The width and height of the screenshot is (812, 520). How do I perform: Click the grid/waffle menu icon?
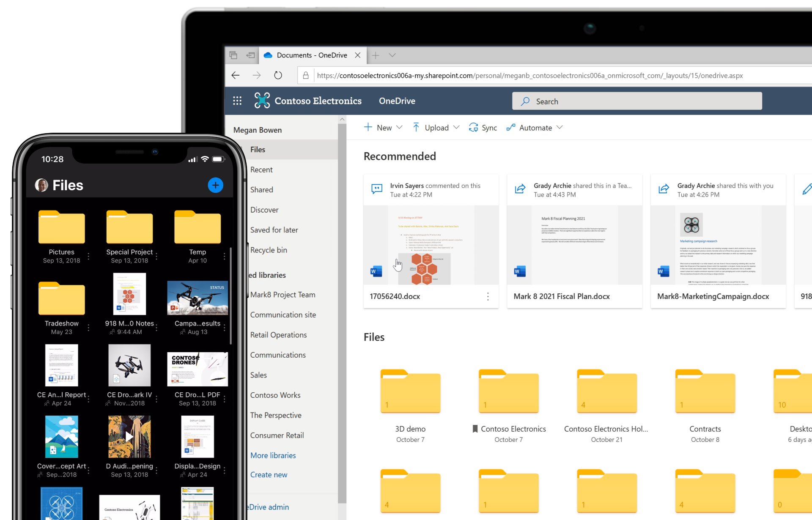(x=237, y=101)
